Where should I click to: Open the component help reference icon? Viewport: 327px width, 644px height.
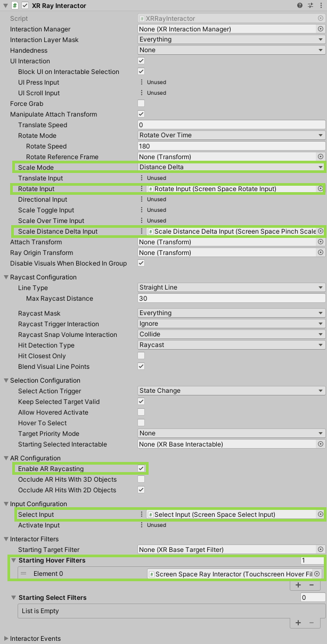point(300,5)
